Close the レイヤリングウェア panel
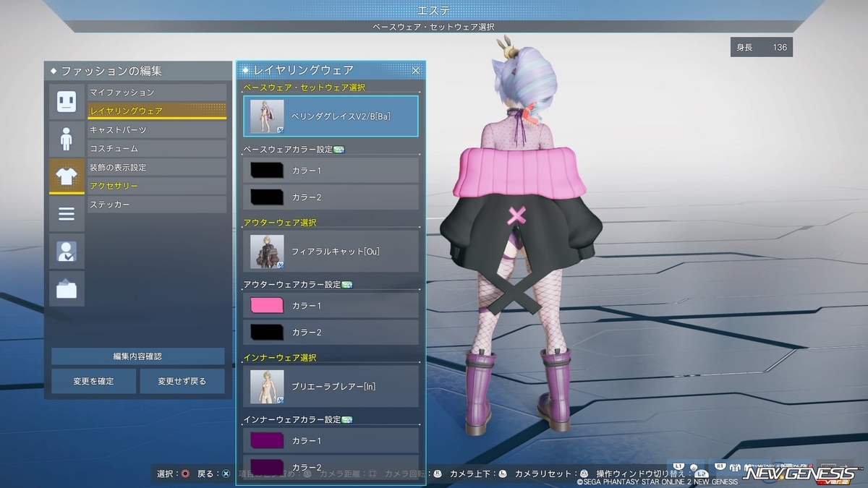 [x=416, y=70]
